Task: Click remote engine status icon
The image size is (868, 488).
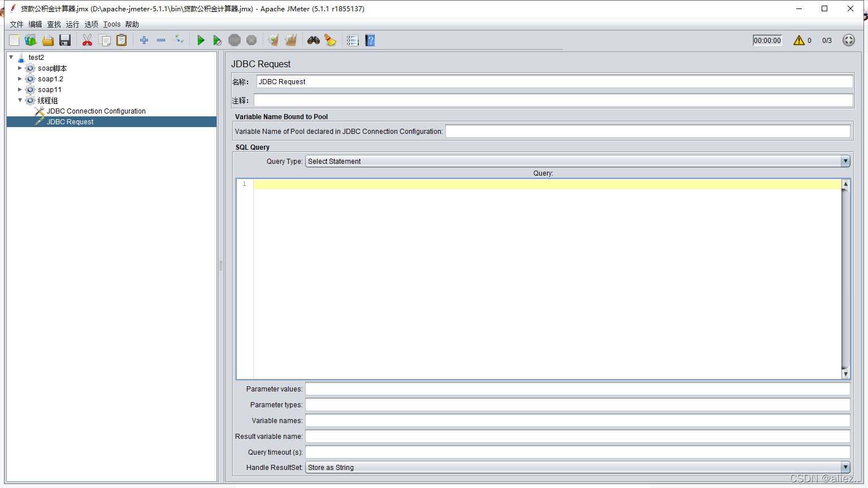Action: point(849,40)
